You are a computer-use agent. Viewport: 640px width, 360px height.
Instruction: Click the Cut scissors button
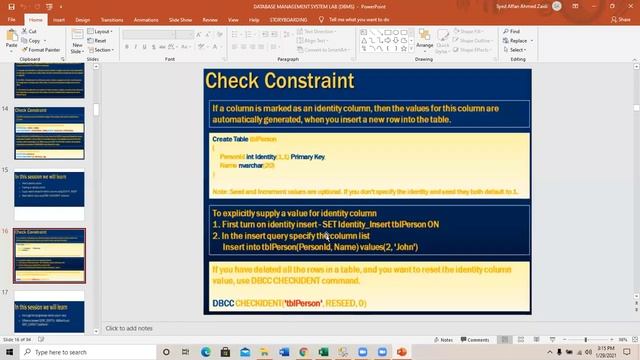pos(29,31)
